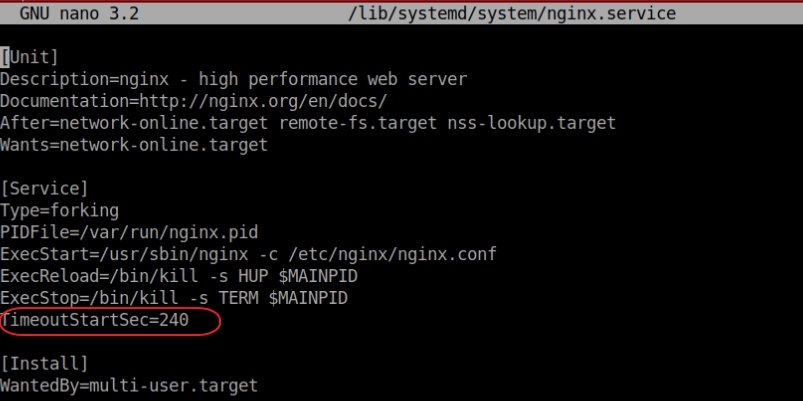This screenshot has width=803, height=401.
Task: Place cursor on the [Service] section header
Action: click(44, 189)
